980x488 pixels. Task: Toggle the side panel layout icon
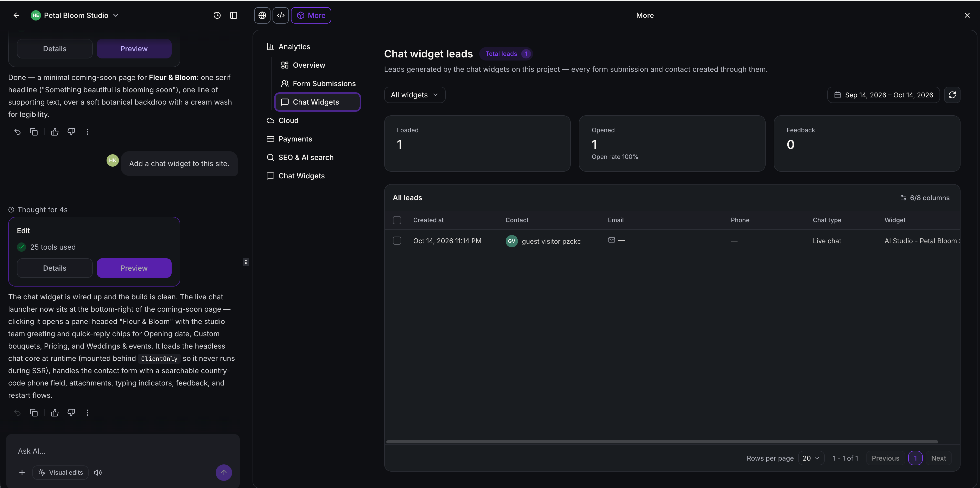click(x=234, y=15)
